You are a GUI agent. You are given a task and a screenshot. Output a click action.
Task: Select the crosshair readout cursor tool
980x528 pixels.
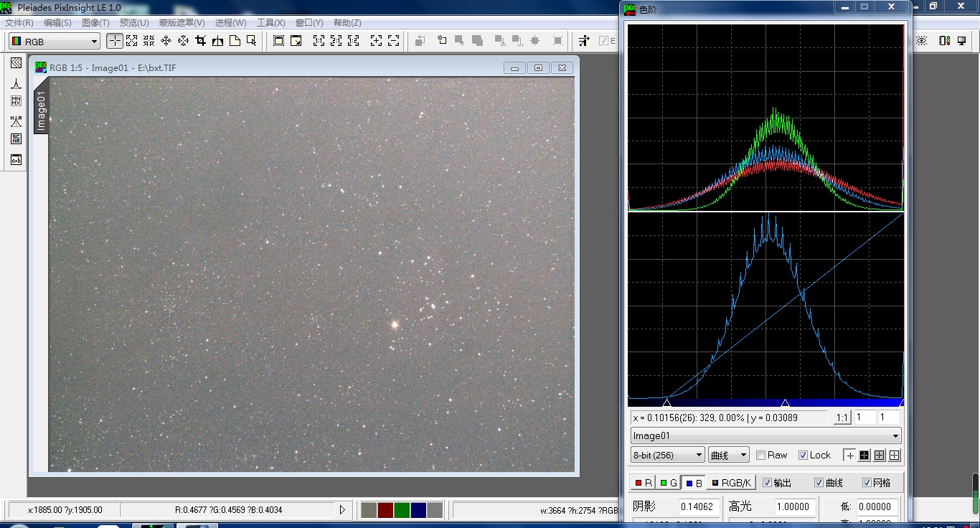pyautogui.click(x=115, y=41)
